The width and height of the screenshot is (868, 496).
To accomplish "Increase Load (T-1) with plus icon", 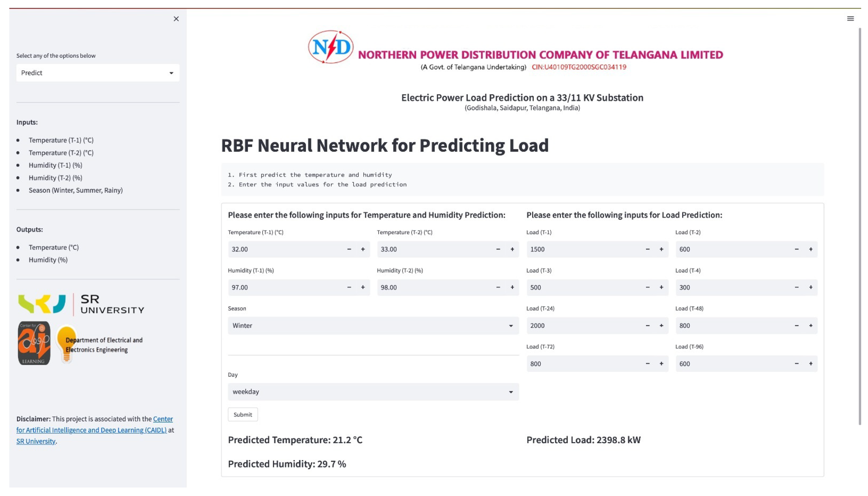I will click(661, 249).
